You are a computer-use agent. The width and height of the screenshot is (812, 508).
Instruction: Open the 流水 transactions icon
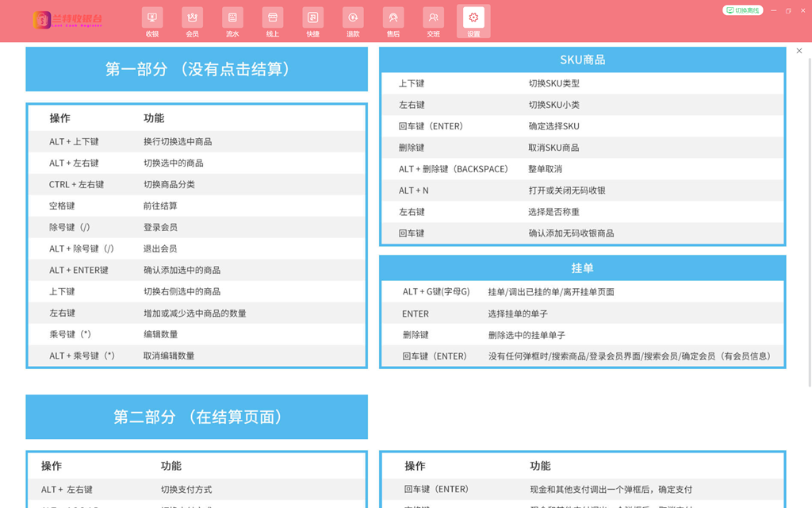232,21
